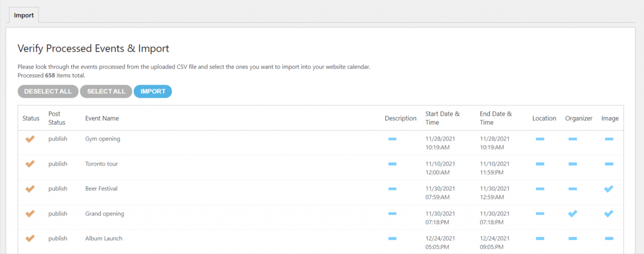Click Location dash icon for Toronto tour
The image size is (644, 254).
coord(540,164)
